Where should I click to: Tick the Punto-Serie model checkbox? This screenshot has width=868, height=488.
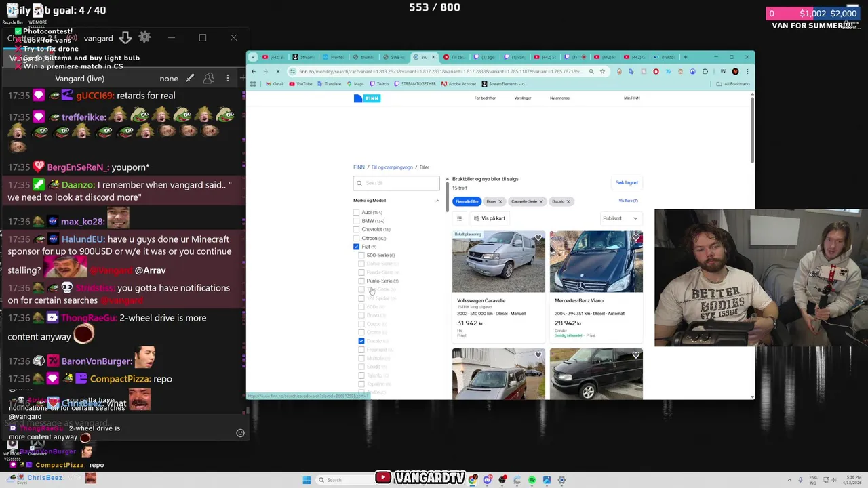coord(361,281)
